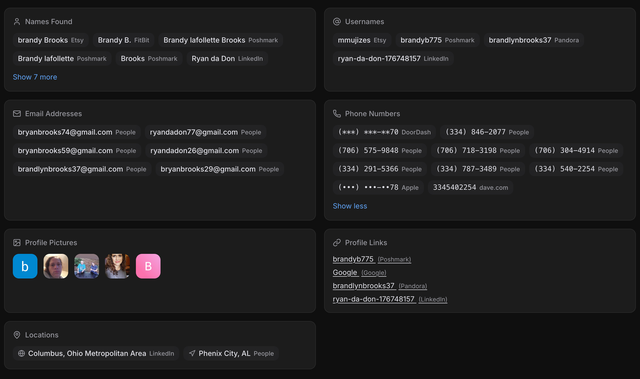Click the bryanbrooks59@gmail.com email chip
Viewport: 640px width, 379px height.
pyautogui.click(x=77, y=151)
